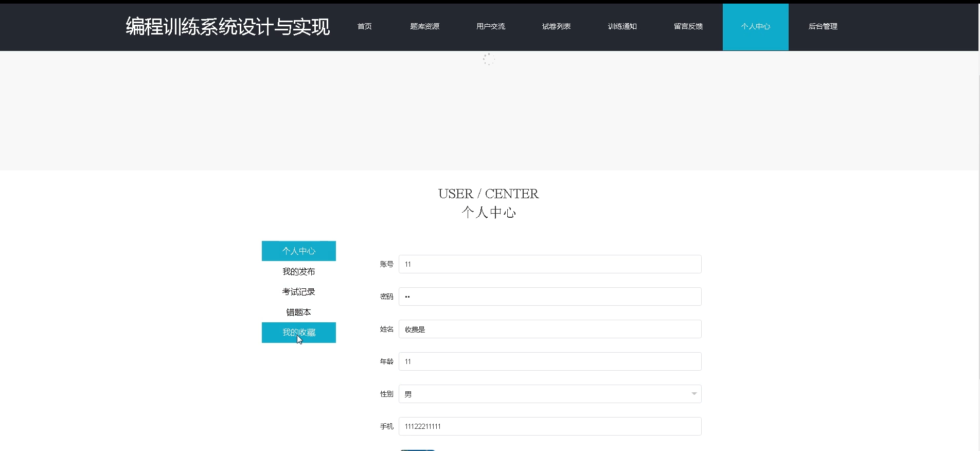Open the 训练通知 page
Image resolution: width=980 pixels, height=451 pixels.
(622, 26)
